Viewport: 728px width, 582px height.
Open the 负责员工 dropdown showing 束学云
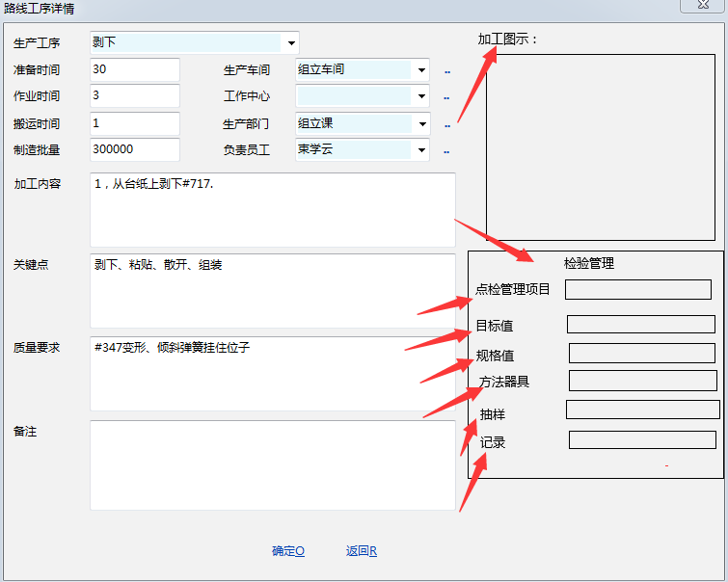coord(421,150)
